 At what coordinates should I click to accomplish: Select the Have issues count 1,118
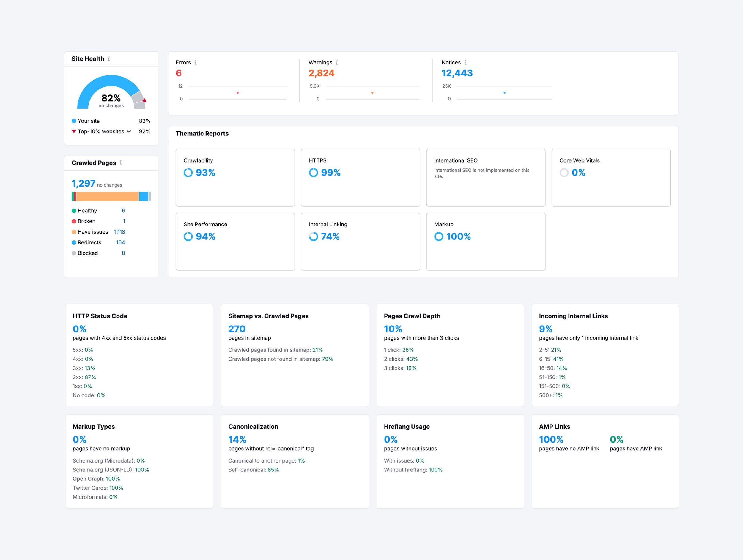[119, 232]
